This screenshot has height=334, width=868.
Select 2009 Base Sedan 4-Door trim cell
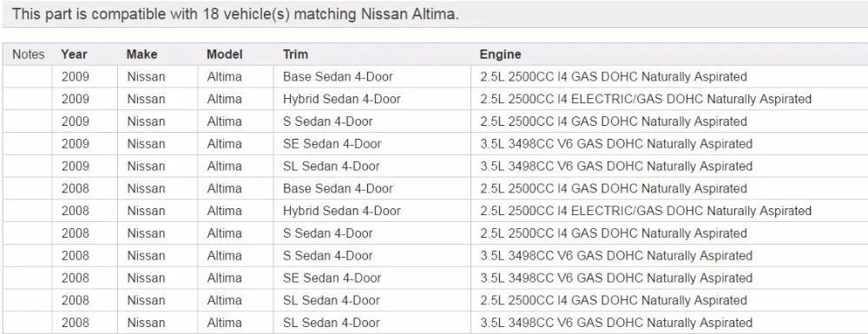point(372,77)
